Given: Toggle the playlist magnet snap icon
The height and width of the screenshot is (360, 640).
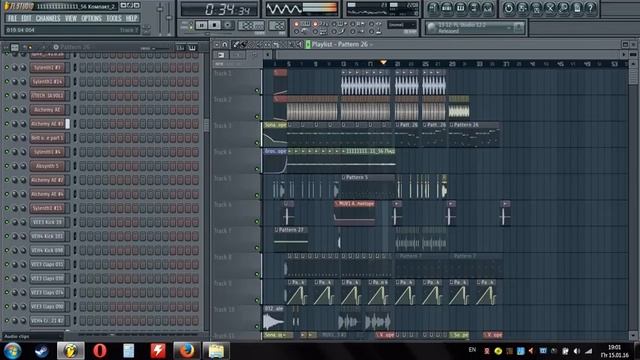Looking at the screenshot, I should [x=224, y=44].
